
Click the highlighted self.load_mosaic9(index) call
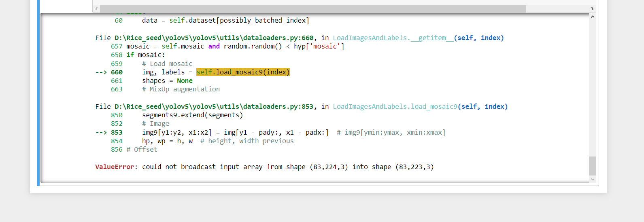[x=243, y=72]
